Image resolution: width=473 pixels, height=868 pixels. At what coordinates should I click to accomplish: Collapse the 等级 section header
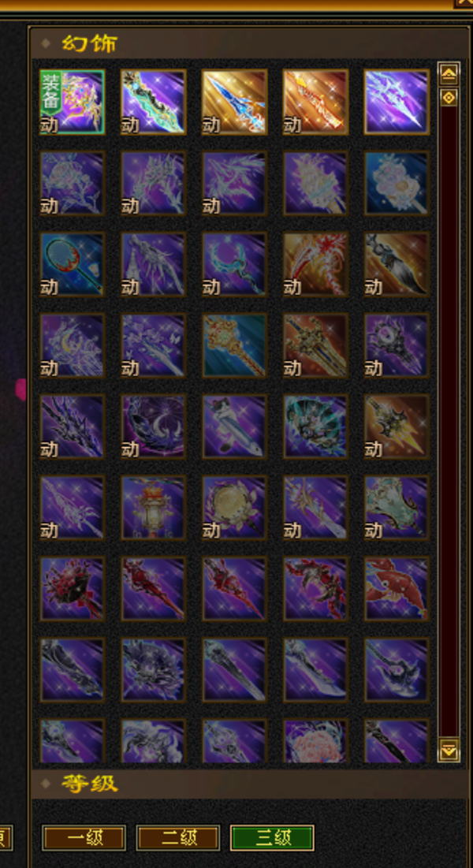pyautogui.click(x=249, y=784)
